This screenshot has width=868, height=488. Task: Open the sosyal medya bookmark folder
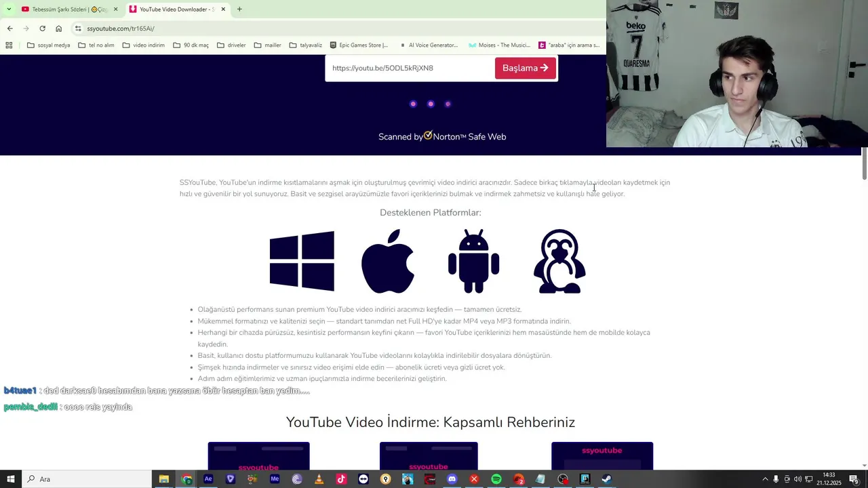[48, 45]
